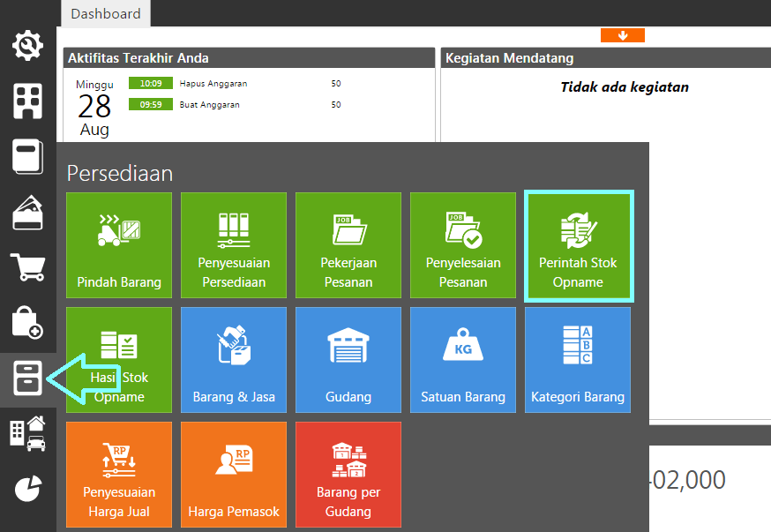Viewport: 771px width, 532px height.
Task: Click the orange down-arrow button
Action: coord(623,35)
